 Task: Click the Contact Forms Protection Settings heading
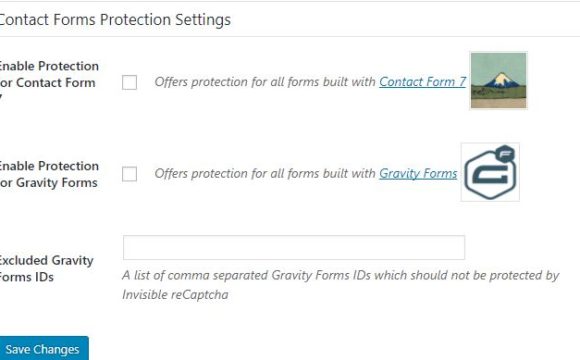[x=115, y=20]
